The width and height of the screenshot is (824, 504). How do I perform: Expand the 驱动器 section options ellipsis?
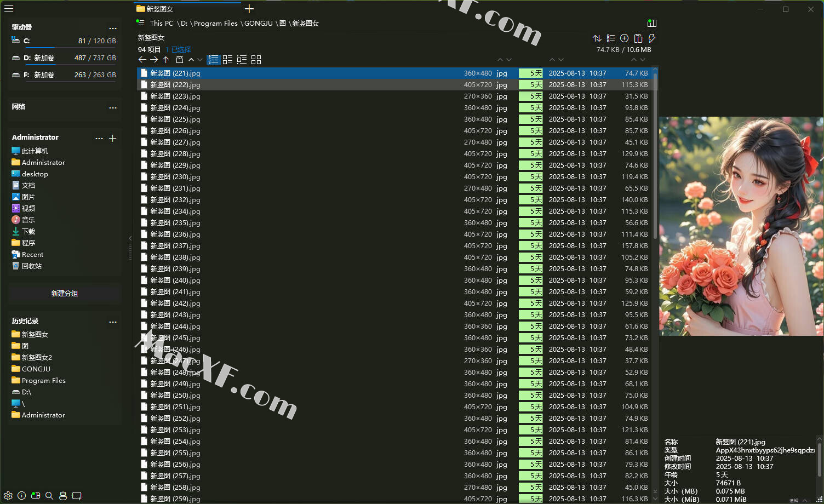coord(113,28)
